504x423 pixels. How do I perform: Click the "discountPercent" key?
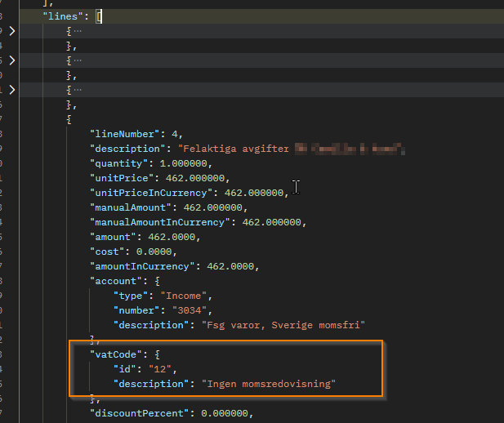[140, 413]
